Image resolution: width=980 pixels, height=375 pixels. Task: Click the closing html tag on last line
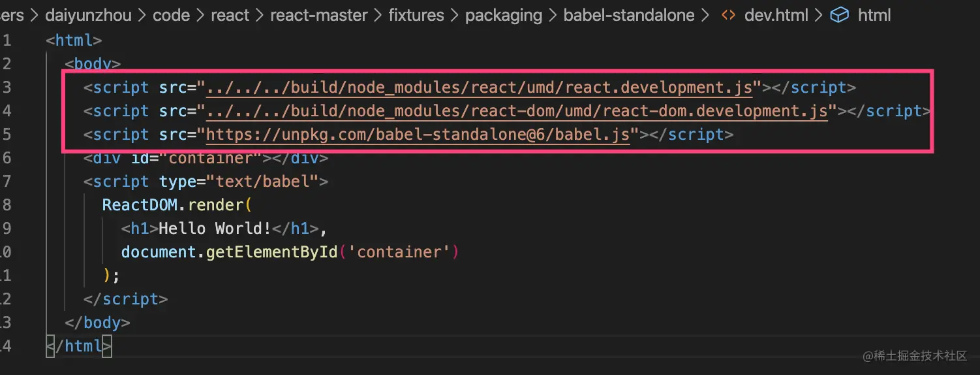[78, 346]
